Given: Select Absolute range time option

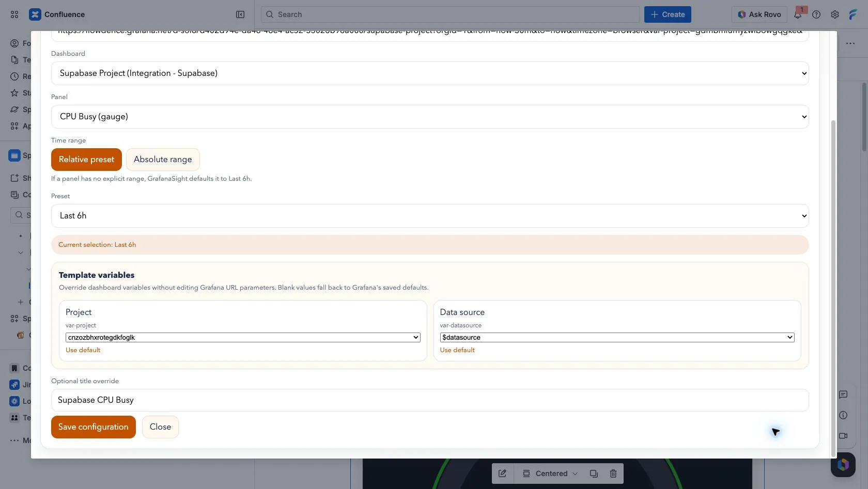Looking at the screenshot, I should coord(163,160).
